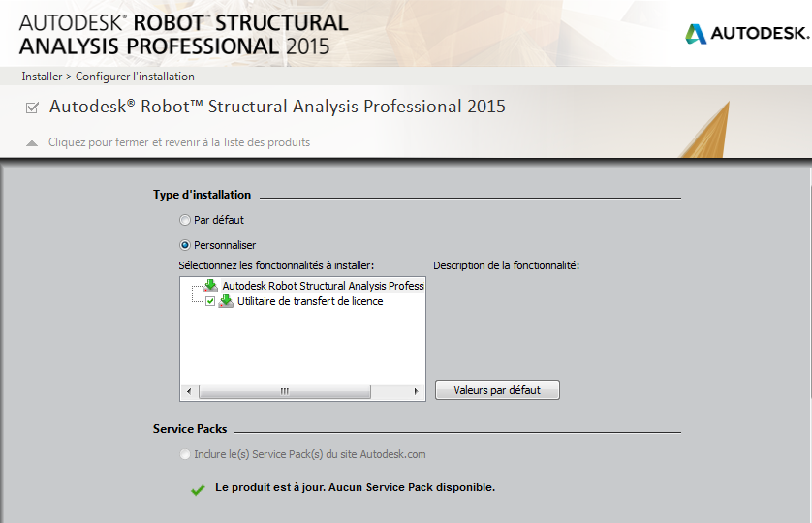Toggle the product checkbox in the header
Viewport: 812px width, 523px height.
32,108
